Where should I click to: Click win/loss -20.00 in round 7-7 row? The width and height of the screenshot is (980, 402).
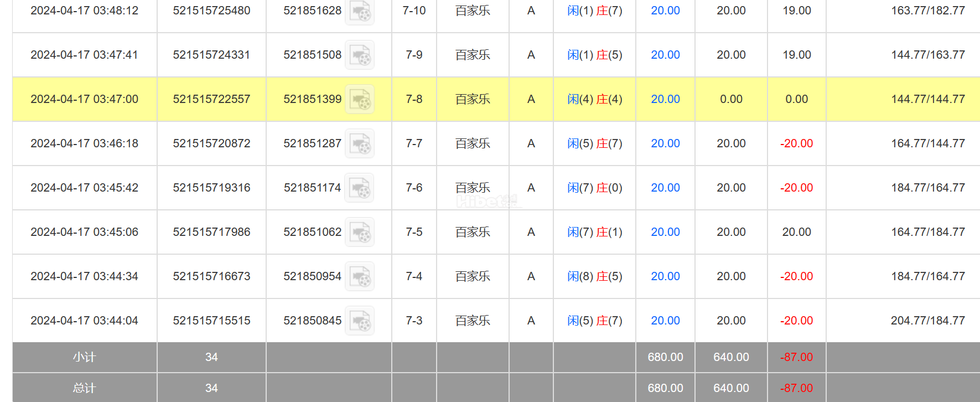tap(797, 143)
